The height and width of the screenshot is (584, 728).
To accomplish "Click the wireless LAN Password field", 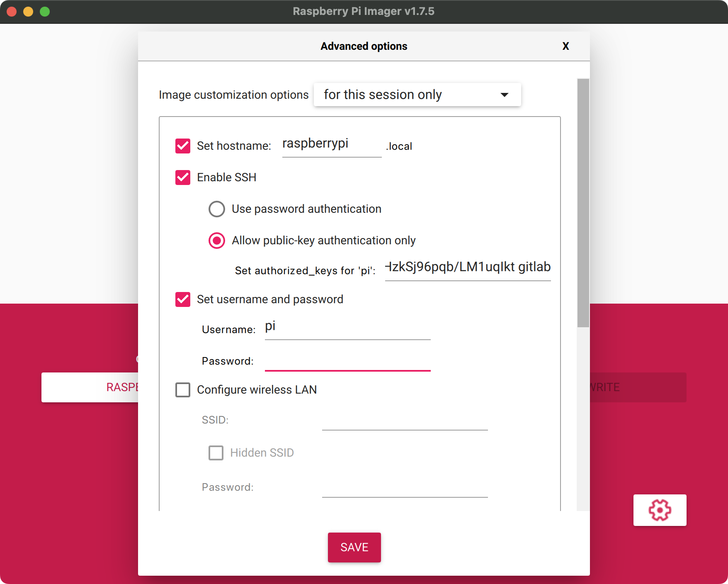I will (405, 487).
